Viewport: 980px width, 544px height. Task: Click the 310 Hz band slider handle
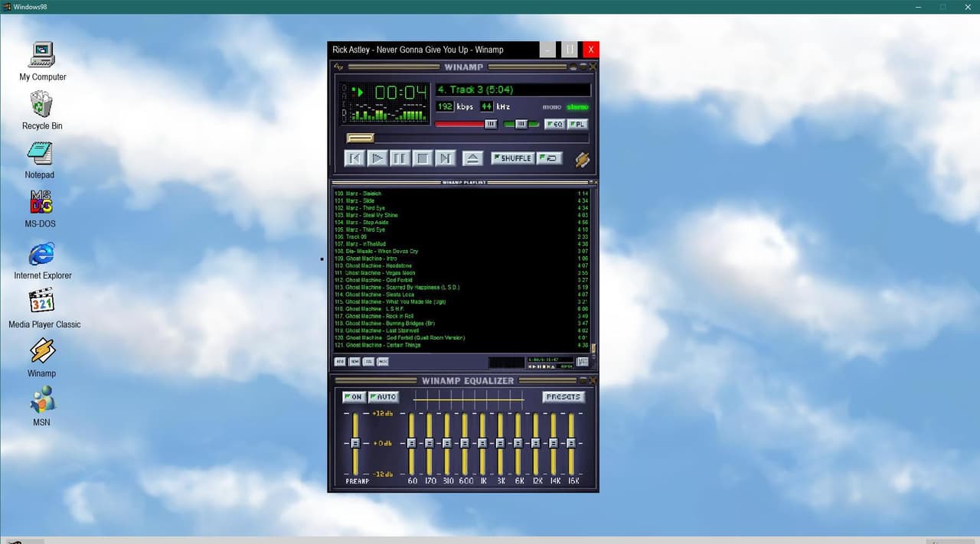coord(447,443)
